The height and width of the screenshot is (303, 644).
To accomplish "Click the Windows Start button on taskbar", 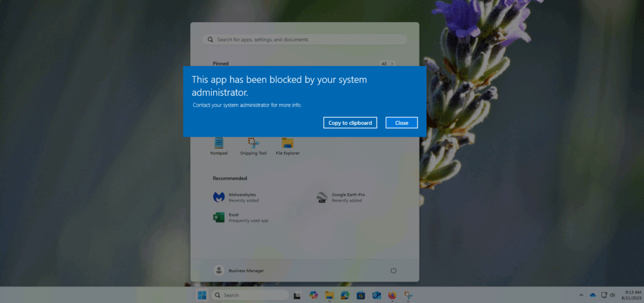I will coord(202,295).
